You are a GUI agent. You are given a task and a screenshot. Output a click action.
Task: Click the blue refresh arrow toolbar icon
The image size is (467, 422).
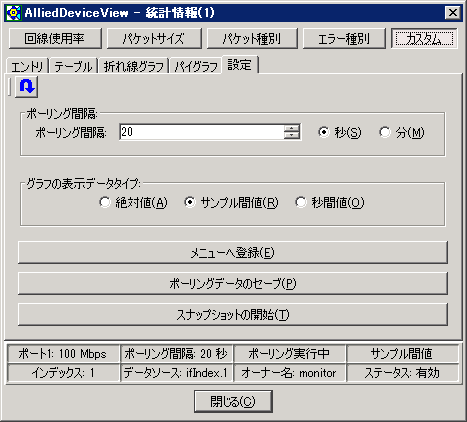[x=27, y=87]
